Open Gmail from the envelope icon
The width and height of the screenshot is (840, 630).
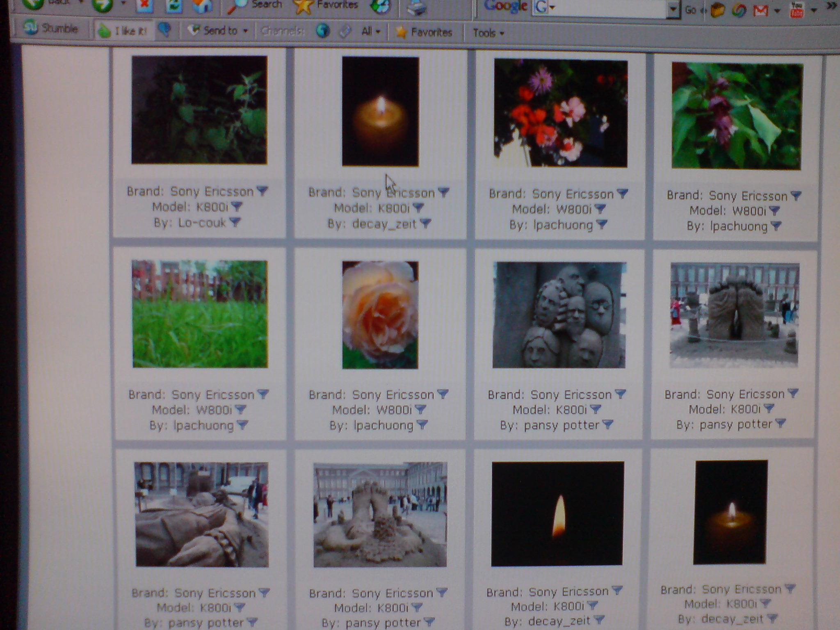point(761,11)
